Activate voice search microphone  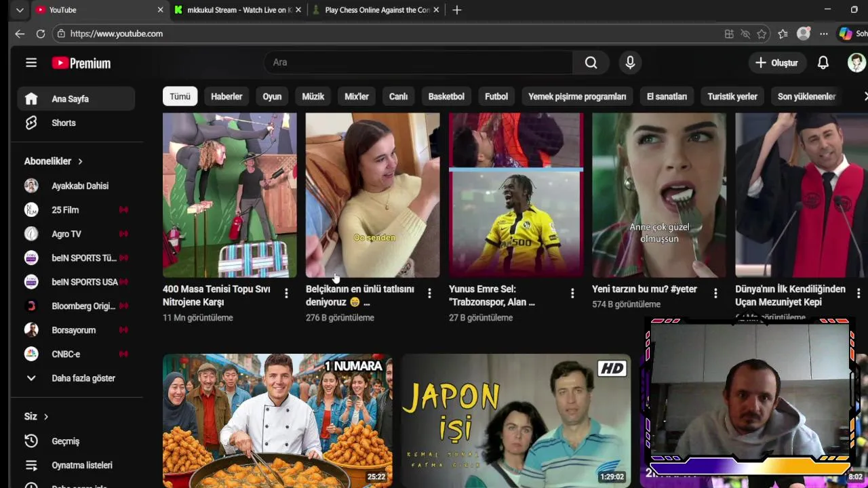click(630, 62)
